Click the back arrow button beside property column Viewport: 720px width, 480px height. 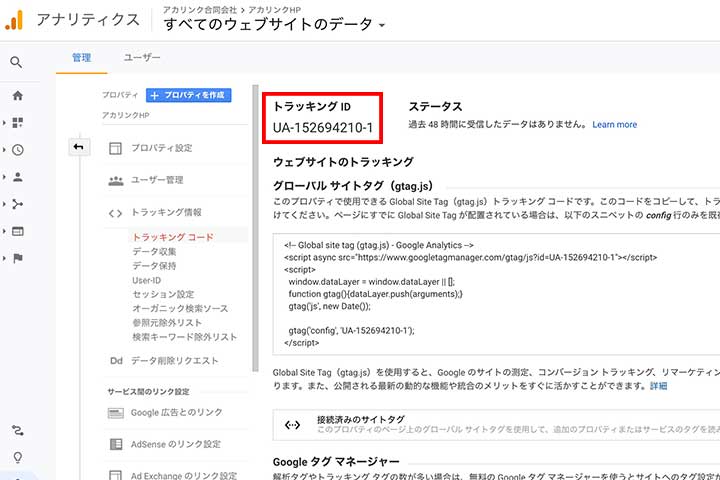click(79, 147)
